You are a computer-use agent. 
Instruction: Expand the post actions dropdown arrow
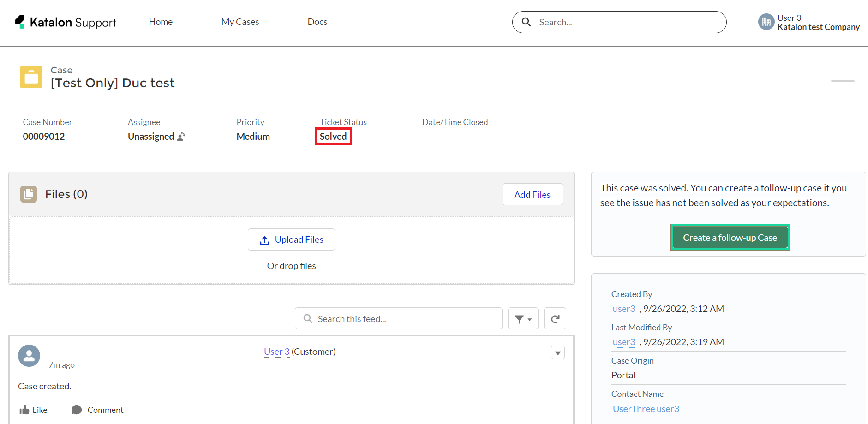tap(557, 353)
